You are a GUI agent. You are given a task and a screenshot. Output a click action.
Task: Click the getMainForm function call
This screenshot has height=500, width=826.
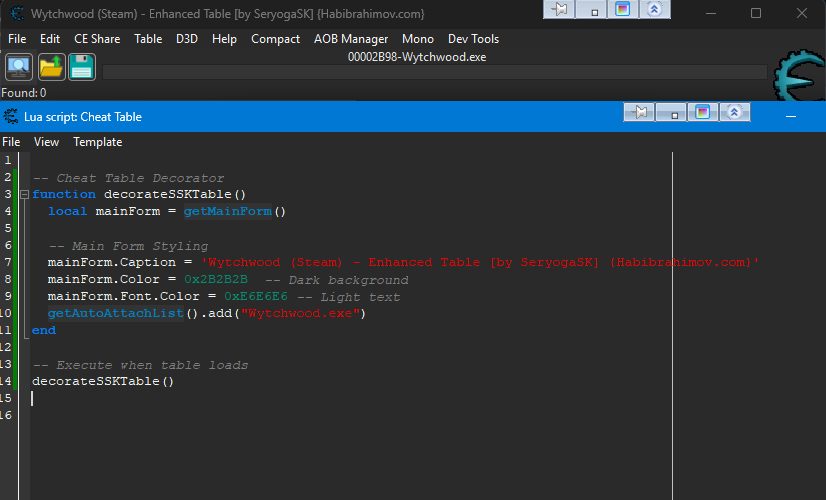(228, 211)
